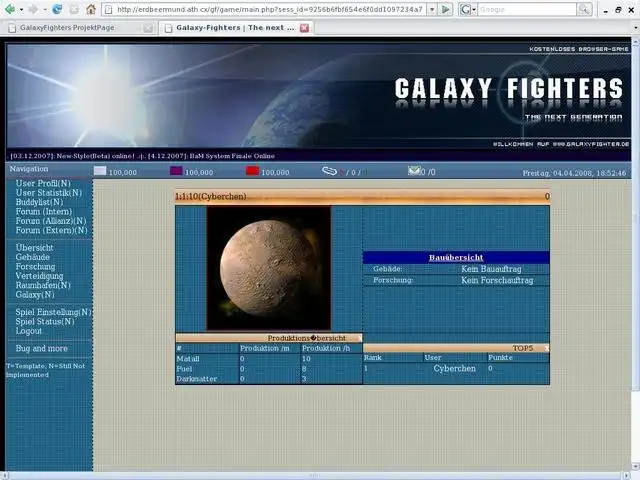Click the Punkte column header
The height and width of the screenshot is (480, 640).
500,357
